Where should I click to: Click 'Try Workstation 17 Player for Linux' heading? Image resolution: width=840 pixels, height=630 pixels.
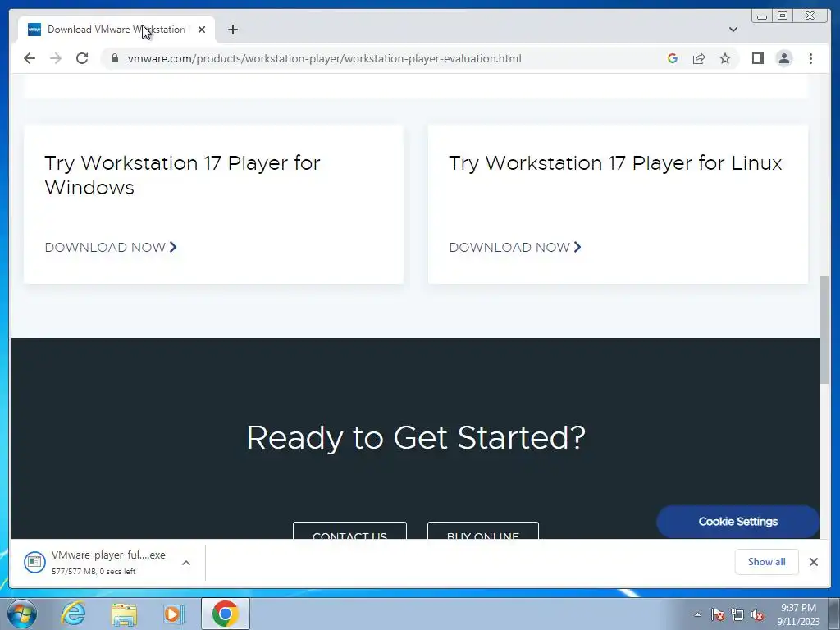(x=615, y=163)
